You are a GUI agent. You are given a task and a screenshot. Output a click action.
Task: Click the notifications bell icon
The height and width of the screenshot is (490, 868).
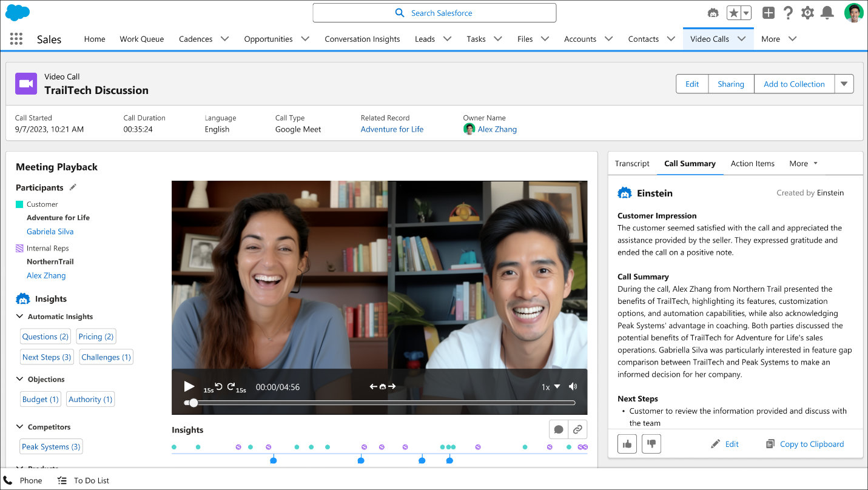point(826,13)
